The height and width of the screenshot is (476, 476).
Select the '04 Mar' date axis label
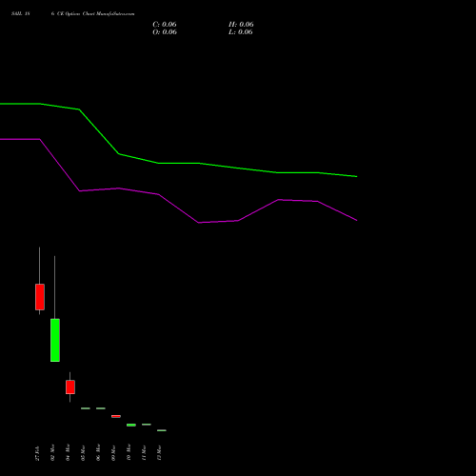[x=68, y=452]
